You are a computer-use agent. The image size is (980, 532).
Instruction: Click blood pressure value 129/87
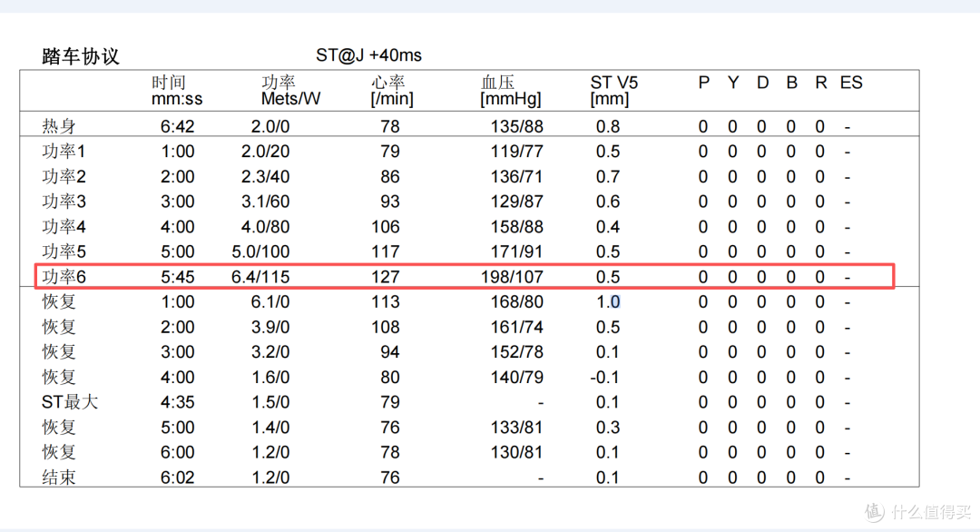[x=517, y=202]
